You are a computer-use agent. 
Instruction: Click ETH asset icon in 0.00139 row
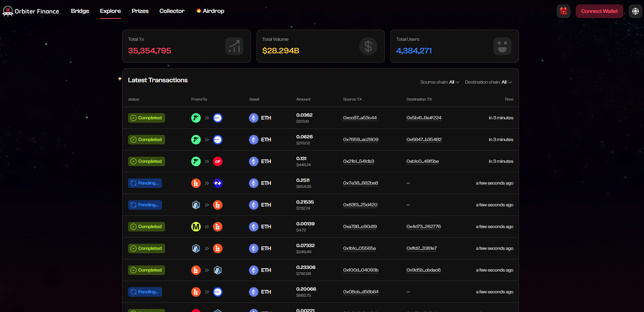tap(254, 227)
